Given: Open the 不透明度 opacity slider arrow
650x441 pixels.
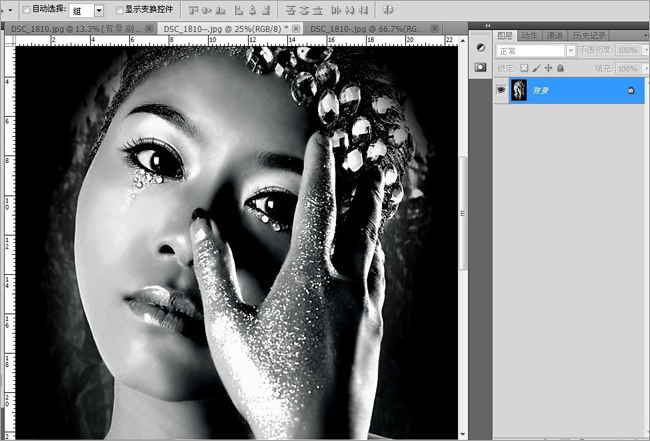Looking at the screenshot, I should tap(646, 50).
